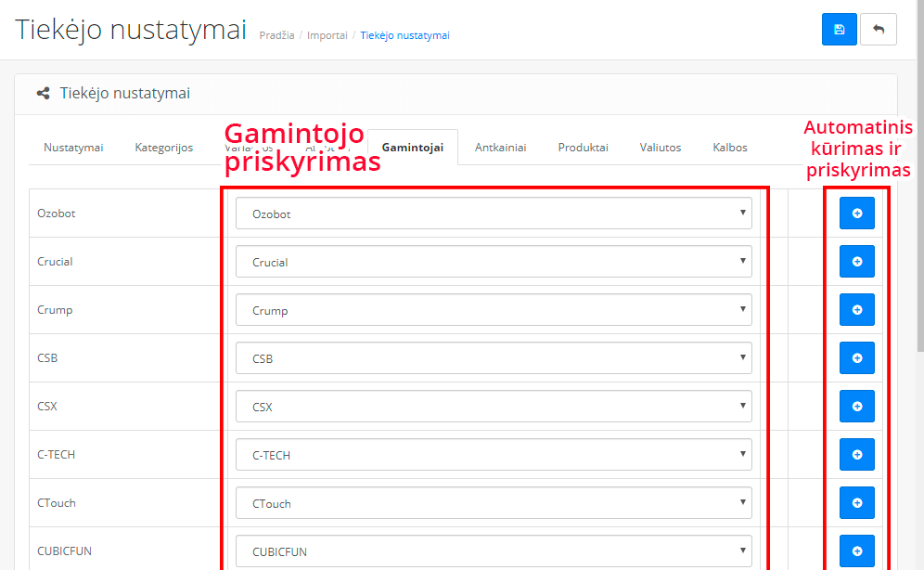Select the CSX row label text

coord(47,407)
